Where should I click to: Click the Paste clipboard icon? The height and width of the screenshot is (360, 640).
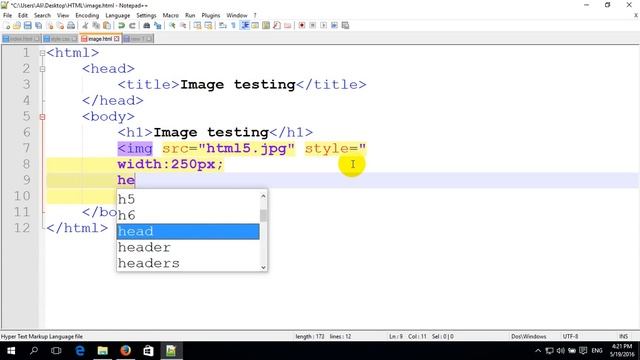point(107,25)
